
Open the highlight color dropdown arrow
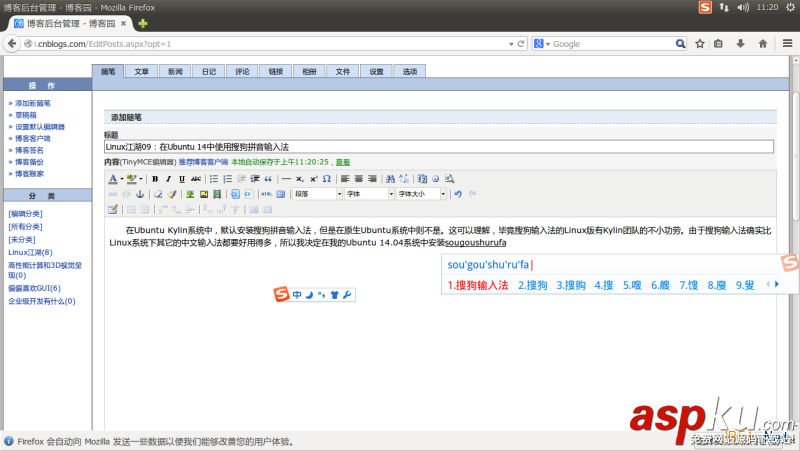[x=141, y=179]
